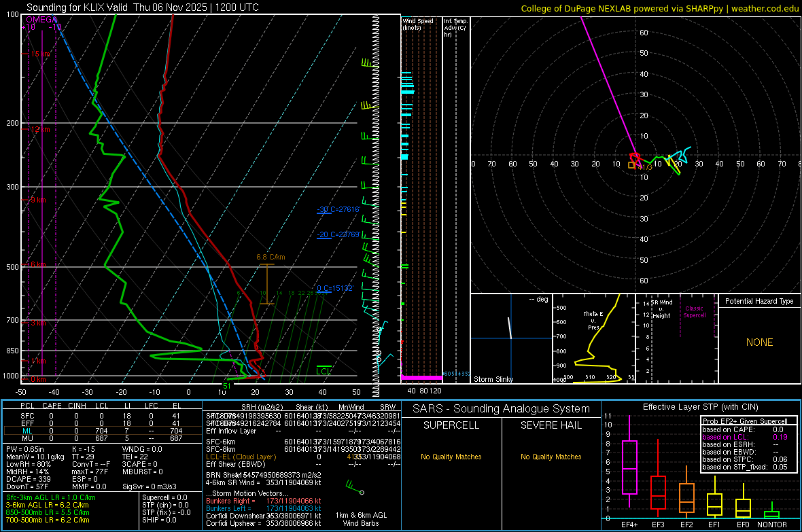Viewport: 802px width, 532px height.
Task: Select the '15 km' height marker
Action: pyautogui.click(x=40, y=54)
